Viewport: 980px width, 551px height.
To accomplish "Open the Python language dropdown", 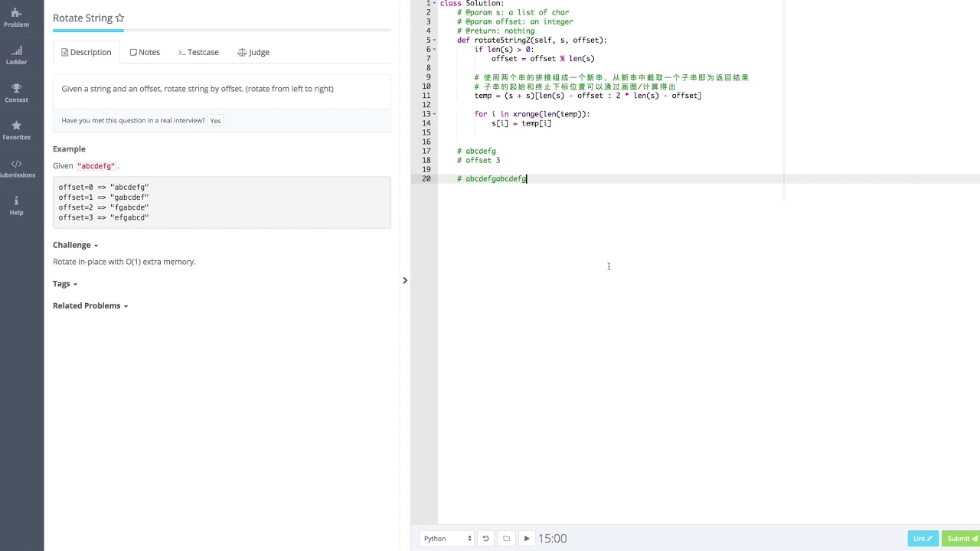I will pos(447,539).
